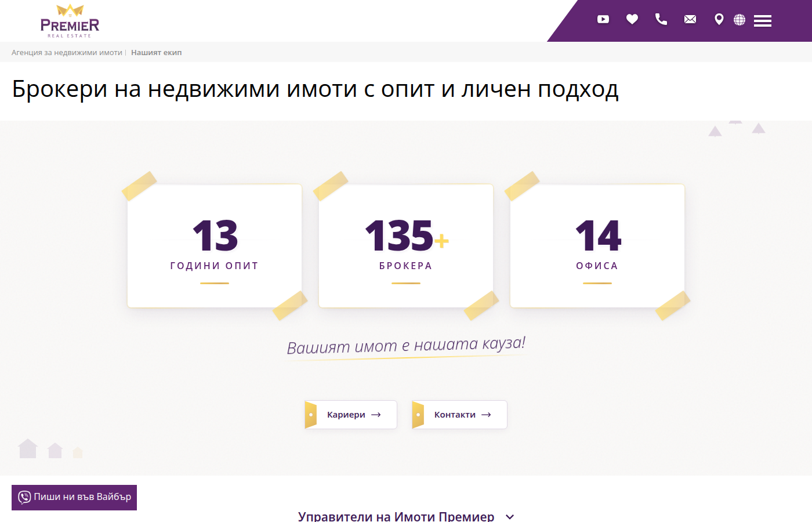Open the YouTube channel icon
Viewport: 812px width, 522px height.
[603, 19]
